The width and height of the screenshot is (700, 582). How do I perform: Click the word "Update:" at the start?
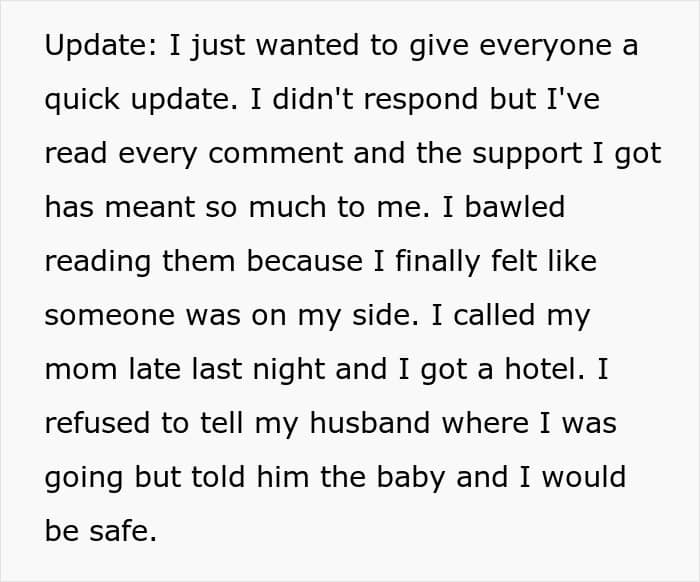[x=101, y=46]
